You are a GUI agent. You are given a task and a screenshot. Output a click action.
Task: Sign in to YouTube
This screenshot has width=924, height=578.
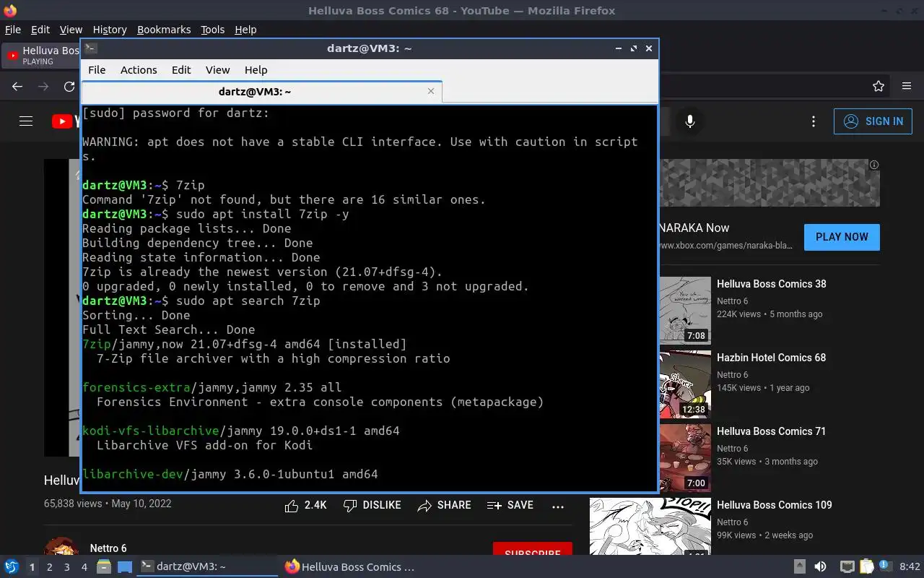pyautogui.click(x=873, y=121)
